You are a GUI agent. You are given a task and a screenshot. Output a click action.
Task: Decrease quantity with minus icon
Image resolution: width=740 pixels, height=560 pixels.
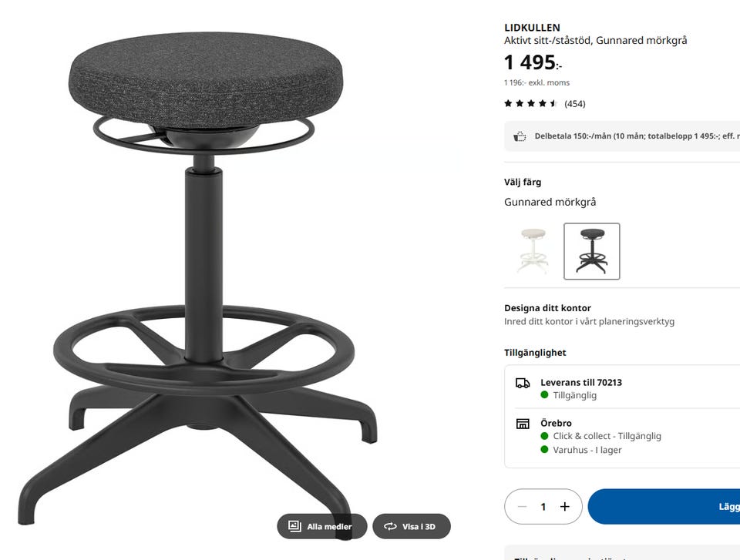(x=522, y=506)
